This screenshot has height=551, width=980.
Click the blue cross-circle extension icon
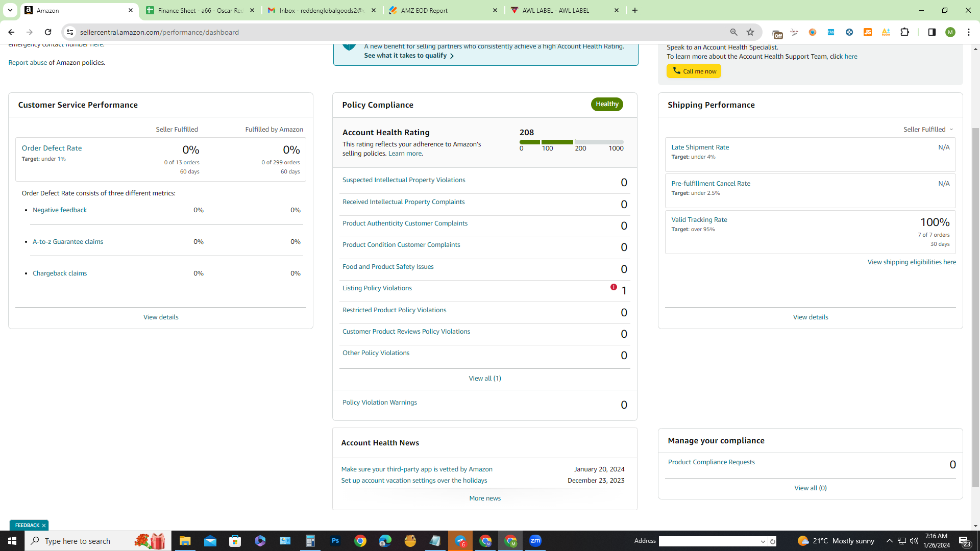(x=849, y=32)
